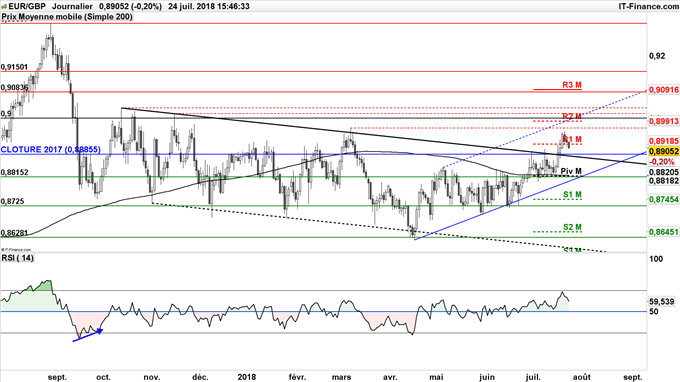Open the IT-Finance.com branding label
Screen dimensions: 680x382
(648, 6)
